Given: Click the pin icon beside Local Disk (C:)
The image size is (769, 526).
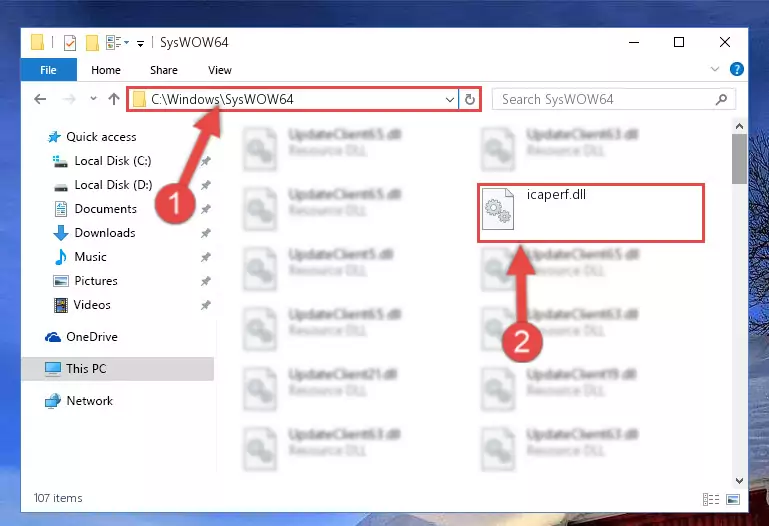Looking at the screenshot, I should click(205, 161).
